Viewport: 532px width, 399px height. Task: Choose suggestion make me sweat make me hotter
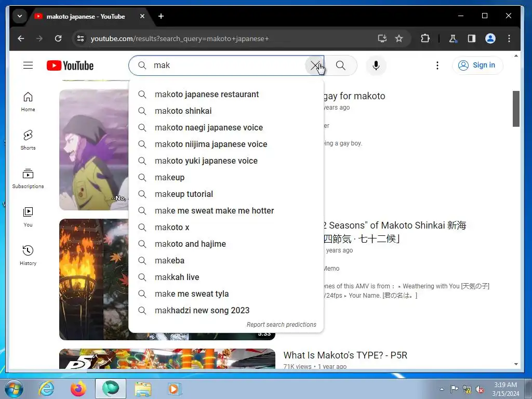coord(226,211)
